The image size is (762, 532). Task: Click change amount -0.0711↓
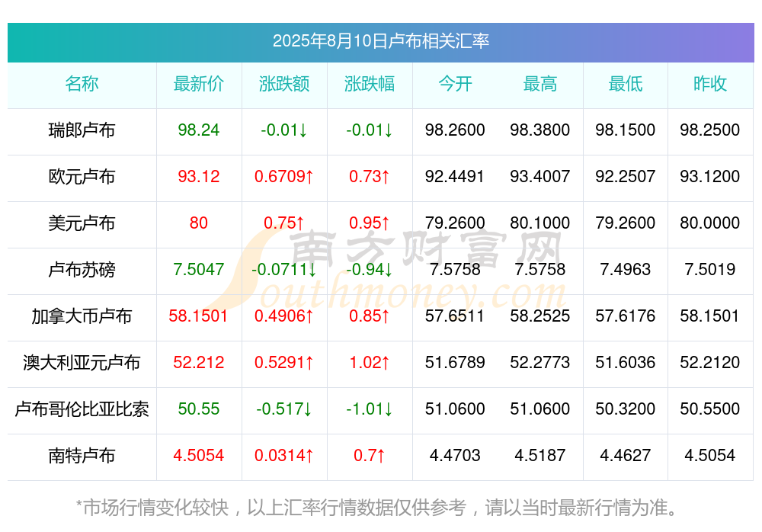coord(284,269)
